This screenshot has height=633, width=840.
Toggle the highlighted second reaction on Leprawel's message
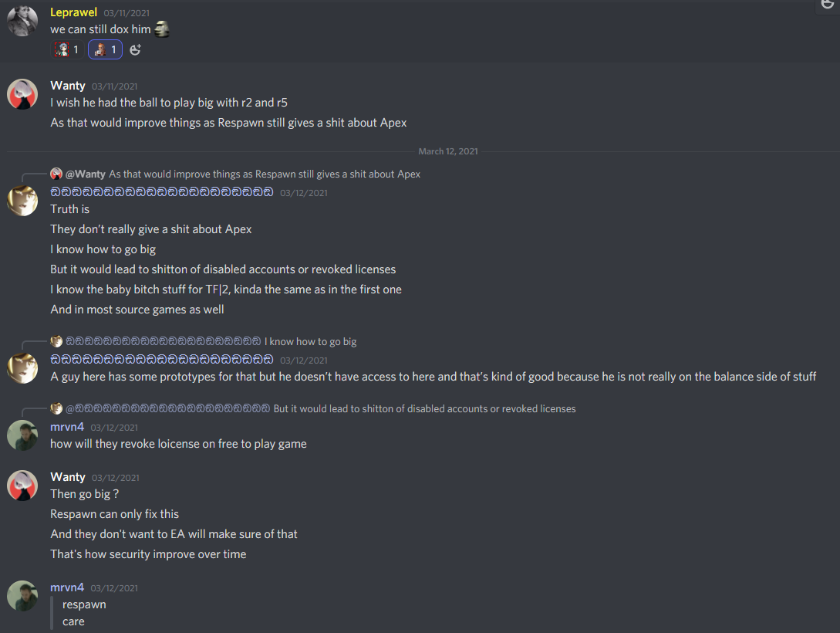click(x=105, y=49)
